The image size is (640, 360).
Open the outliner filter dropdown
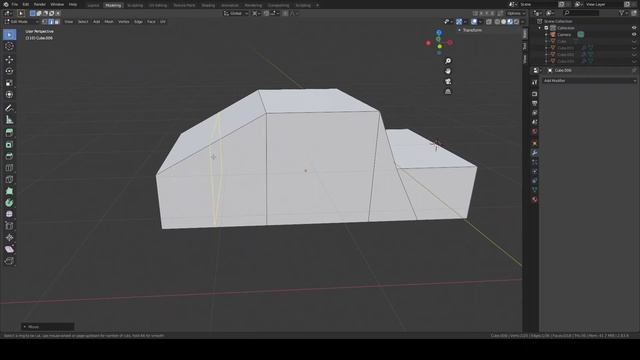pos(624,13)
